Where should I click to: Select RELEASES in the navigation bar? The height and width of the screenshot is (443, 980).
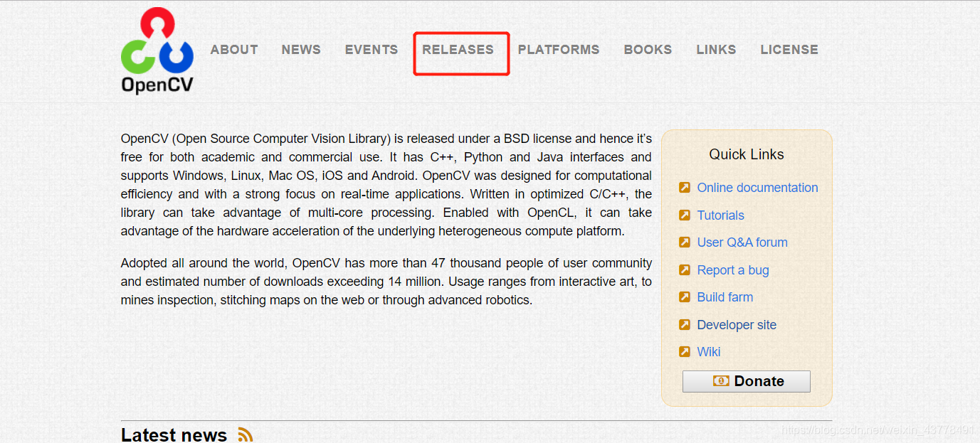(458, 50)
